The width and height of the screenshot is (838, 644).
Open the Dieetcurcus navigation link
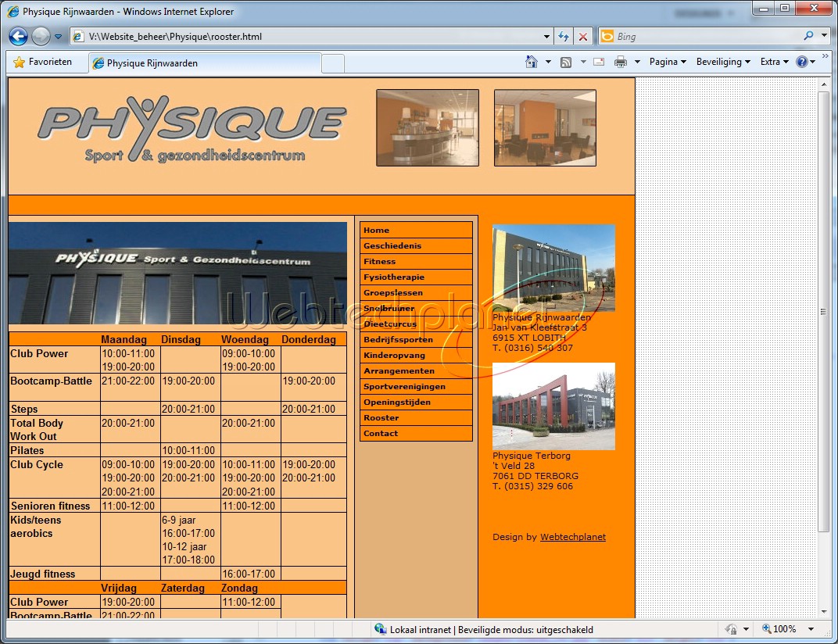[417, 324]
